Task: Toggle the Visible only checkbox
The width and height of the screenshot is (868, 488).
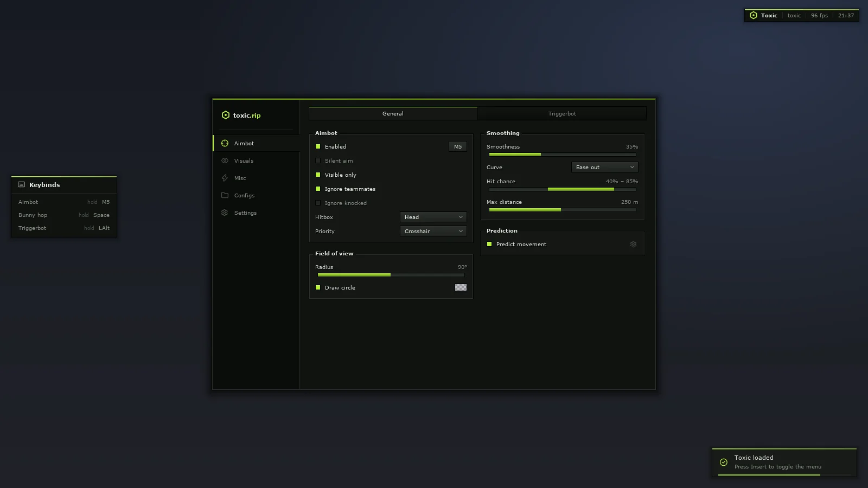Action: pyautogui.click(x=318, y=175)
